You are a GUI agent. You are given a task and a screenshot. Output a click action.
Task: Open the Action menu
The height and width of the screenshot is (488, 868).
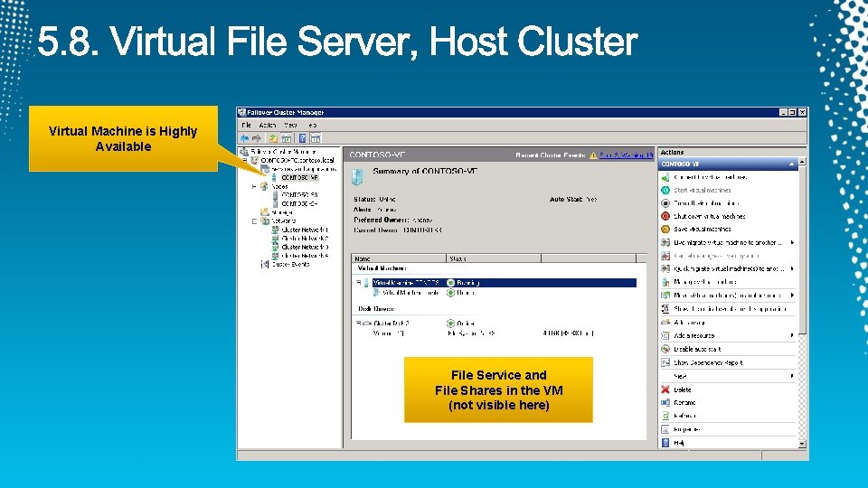click(x=268, y=125)
